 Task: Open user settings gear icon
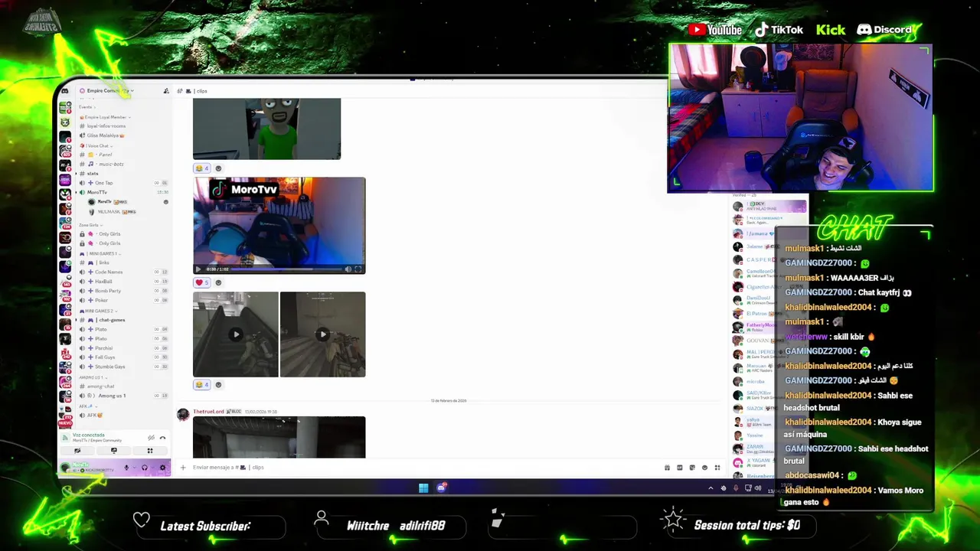pos(162,468)
